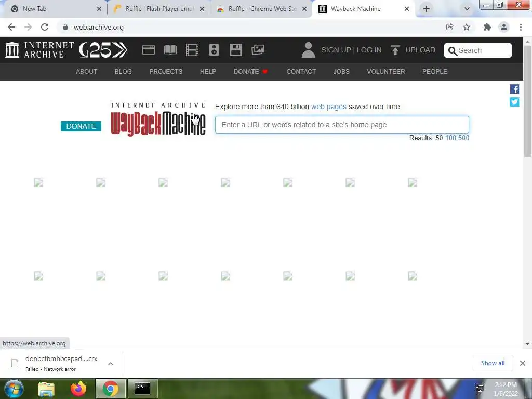Click the SIGN UP link

click(336, 50)
